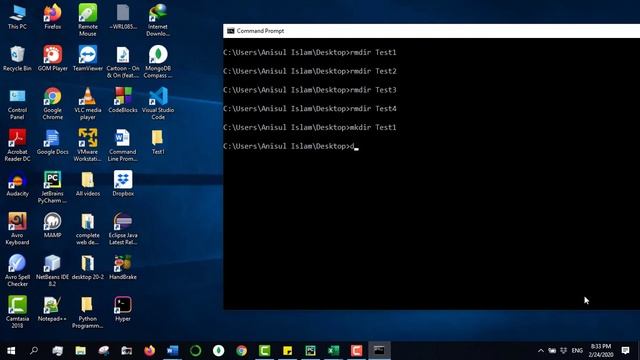Select the desktop 20-2 folder icon
Screen dimensions: 640x360
88,267
